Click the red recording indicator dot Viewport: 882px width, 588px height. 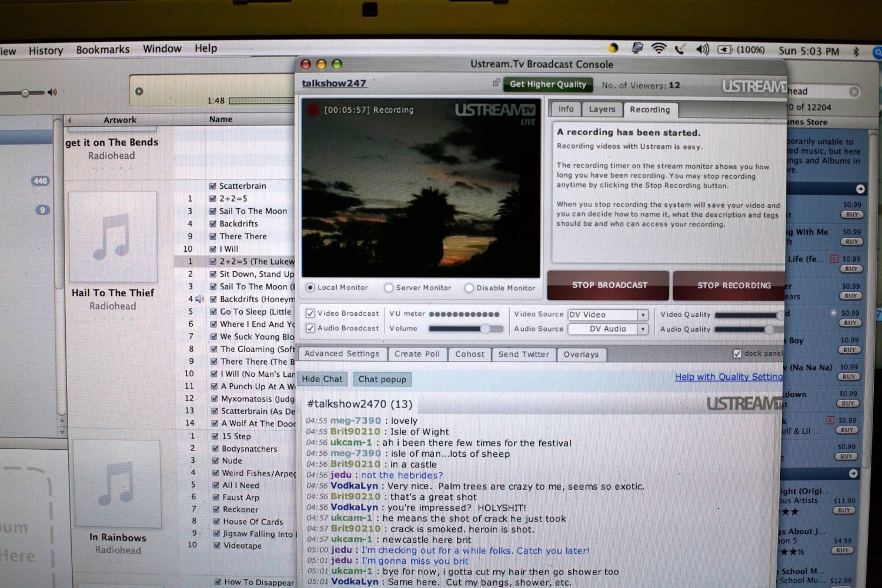[313, 109]
